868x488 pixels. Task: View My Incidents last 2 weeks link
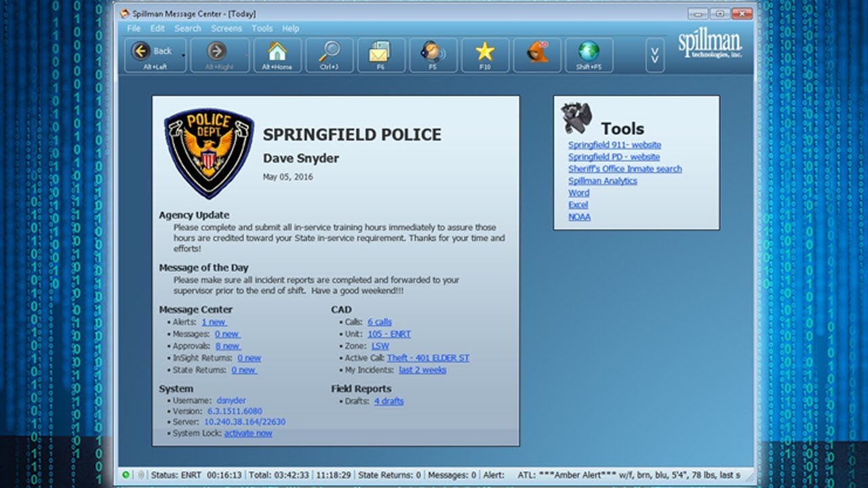point(422,370)
